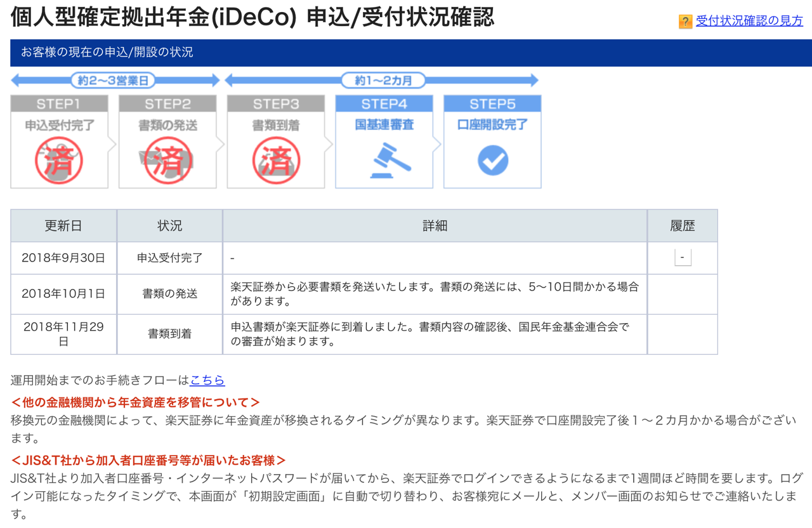Click the STEP5 header label
Viewport: 812px width, 528px height.
(x=492, y=104)
